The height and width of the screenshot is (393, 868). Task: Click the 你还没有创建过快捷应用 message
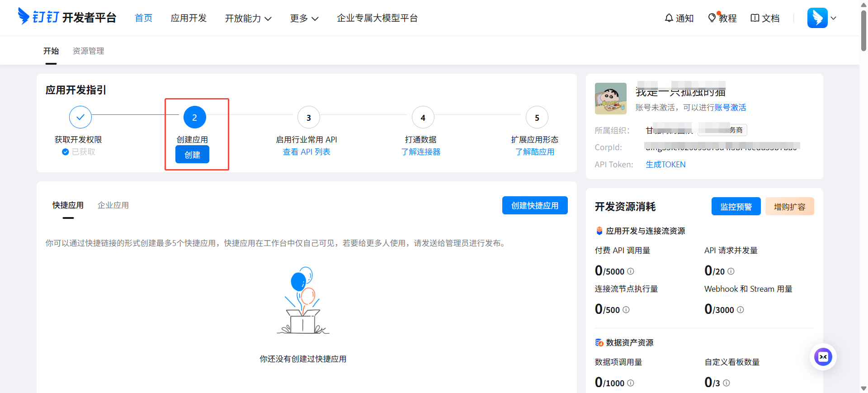[x=303, y=359]
